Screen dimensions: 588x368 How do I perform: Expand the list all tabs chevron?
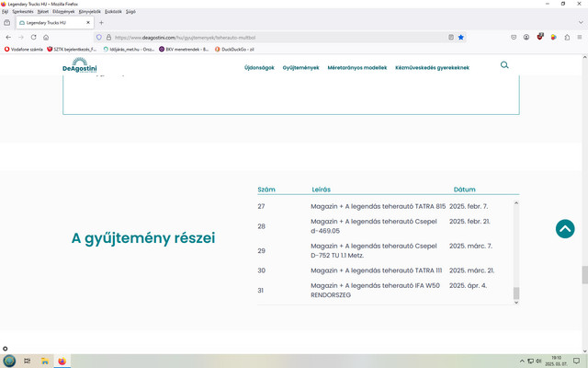[x=581, y=22]
